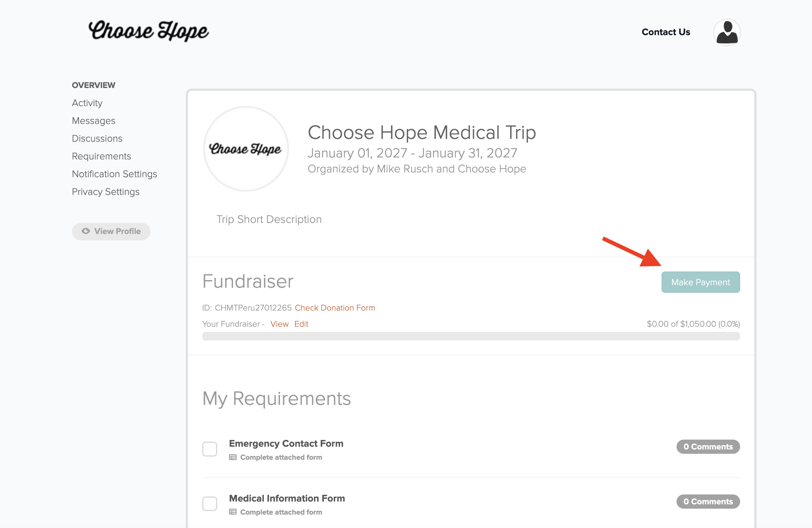
Task: Go to Messages in sidebar
Action: (x=94, y=121)
